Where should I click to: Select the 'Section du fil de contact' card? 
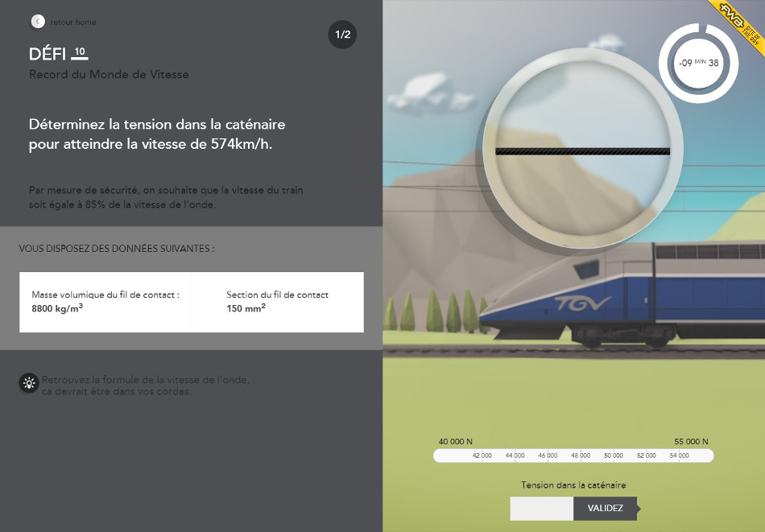278,302
